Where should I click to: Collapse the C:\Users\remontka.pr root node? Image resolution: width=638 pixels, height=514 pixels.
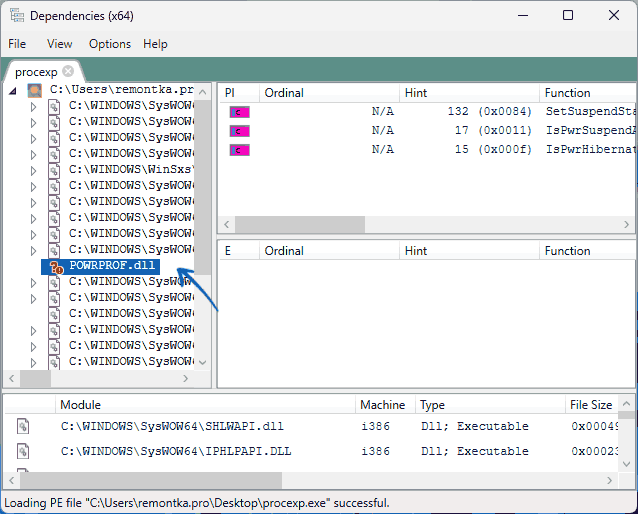[x=13, y=91]
